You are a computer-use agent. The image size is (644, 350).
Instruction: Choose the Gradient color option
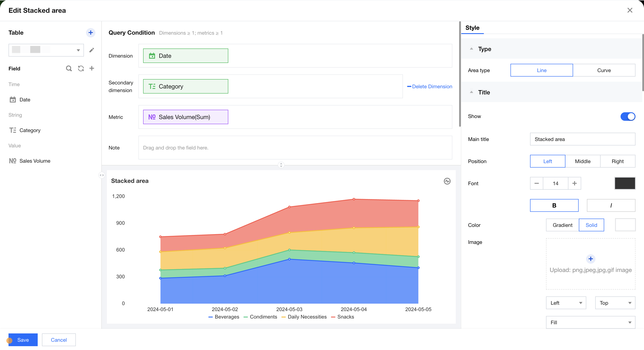(562, 225)
